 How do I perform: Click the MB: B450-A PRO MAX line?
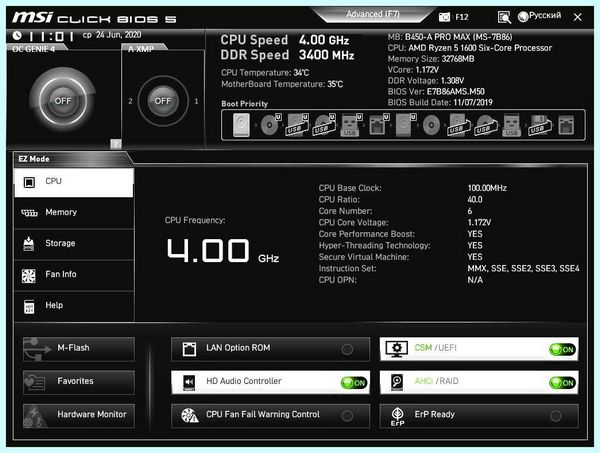coord(450,37)
